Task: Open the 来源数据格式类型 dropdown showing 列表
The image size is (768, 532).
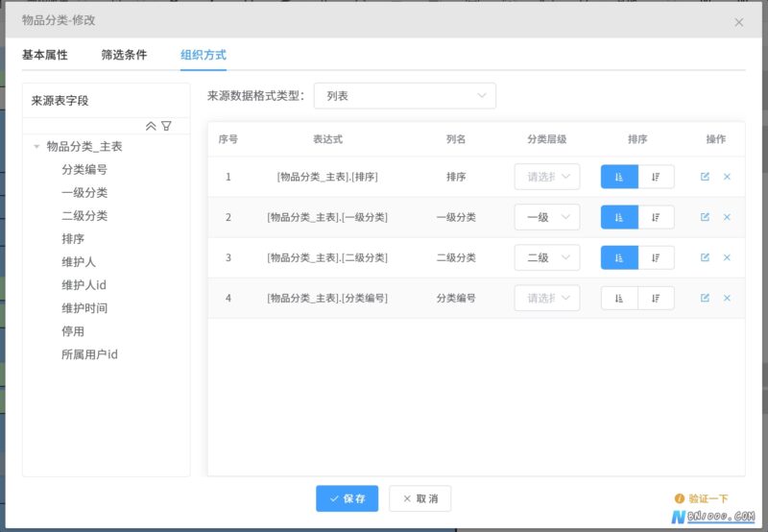Action: pos(404,96)
